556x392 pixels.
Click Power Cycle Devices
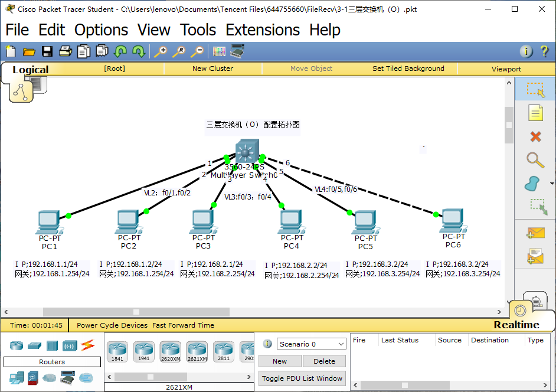[x=112, y=325]
